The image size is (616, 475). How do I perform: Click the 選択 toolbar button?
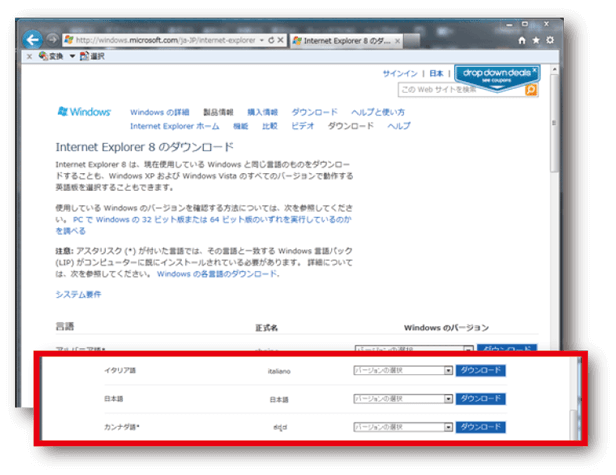coord(92,56)
